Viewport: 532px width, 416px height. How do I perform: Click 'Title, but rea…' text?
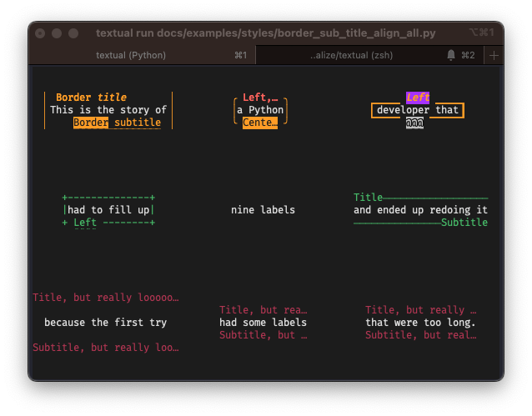(x=263, y=310)
